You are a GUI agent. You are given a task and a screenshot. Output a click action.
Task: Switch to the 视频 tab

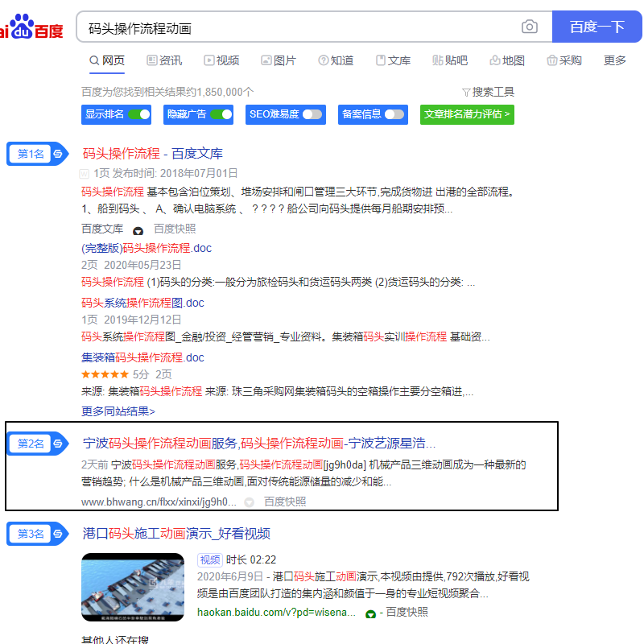(221, 61)
